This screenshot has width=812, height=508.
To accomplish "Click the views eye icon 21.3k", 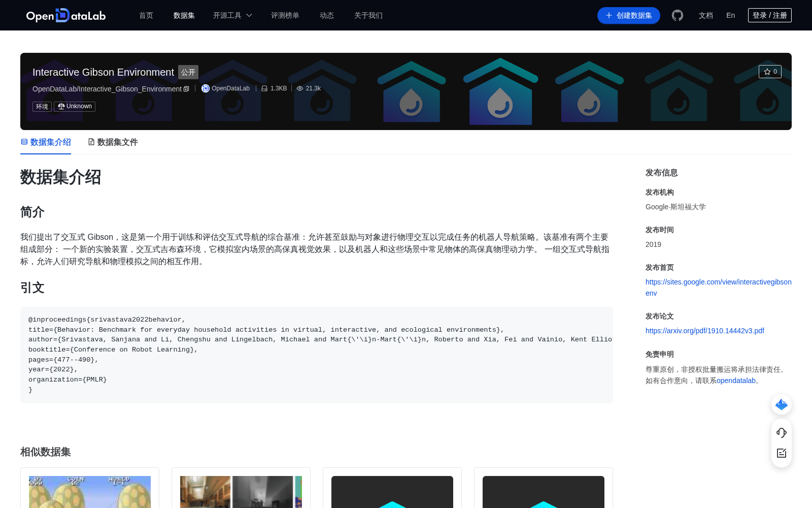I will click(x=300, y=88).
